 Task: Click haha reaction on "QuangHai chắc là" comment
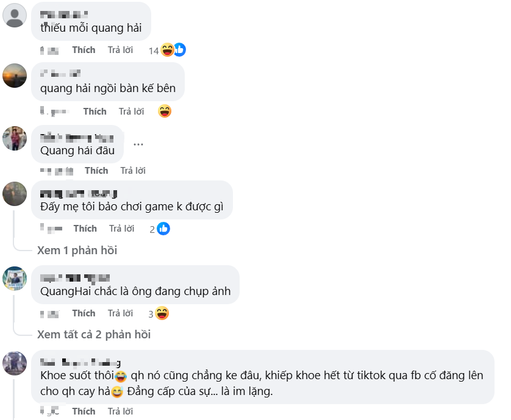point(162,313)
